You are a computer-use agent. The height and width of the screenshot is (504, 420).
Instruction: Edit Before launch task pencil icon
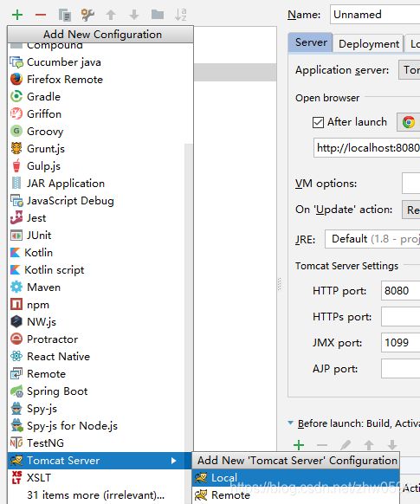[346, 445]
